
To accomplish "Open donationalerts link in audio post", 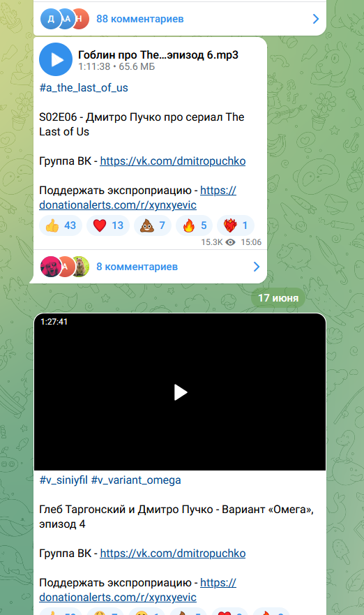I will (137, 198).
